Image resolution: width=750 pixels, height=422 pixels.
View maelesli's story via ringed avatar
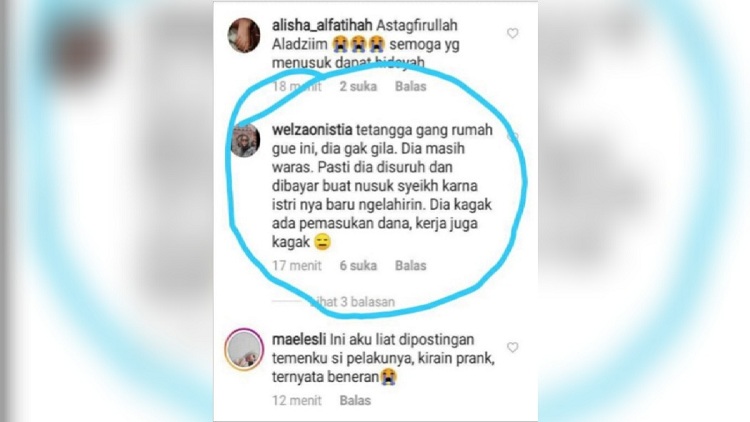[x=244, y=349]
